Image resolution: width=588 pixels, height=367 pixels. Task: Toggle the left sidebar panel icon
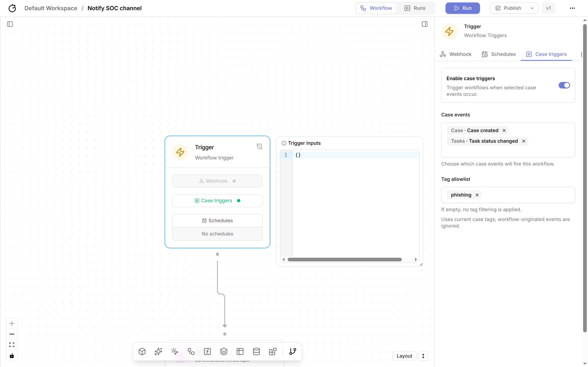pyautogui.click(x=10, y=24)
